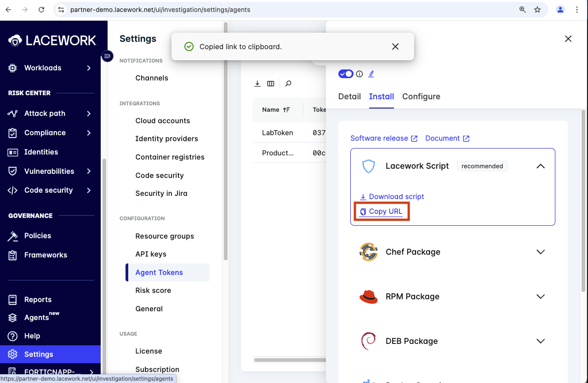
Task: Open Risk score settings
Action: (x=153, y=291)
